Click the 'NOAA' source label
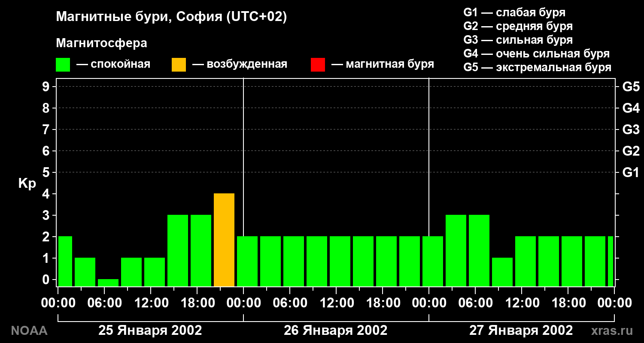This screenshot has height=343, width=644. (x=29, y=331)
